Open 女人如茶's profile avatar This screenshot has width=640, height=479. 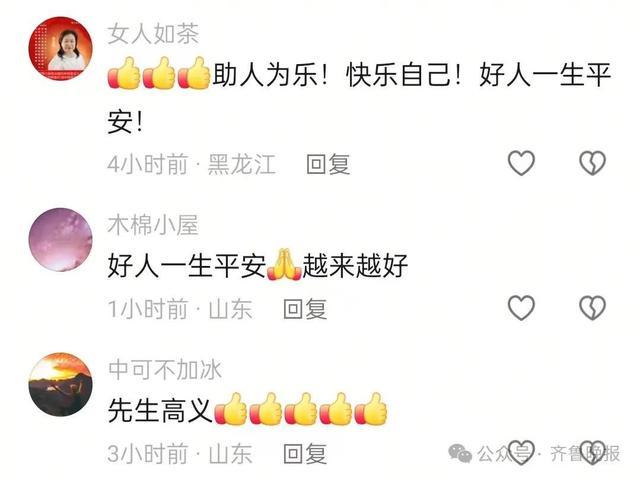pyautogui.click(x=60, y=49)
